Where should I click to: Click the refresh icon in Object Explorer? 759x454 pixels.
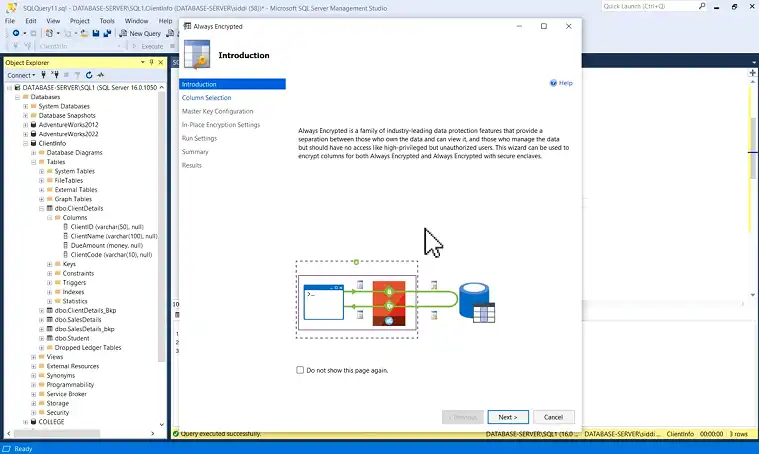(89, 75)
